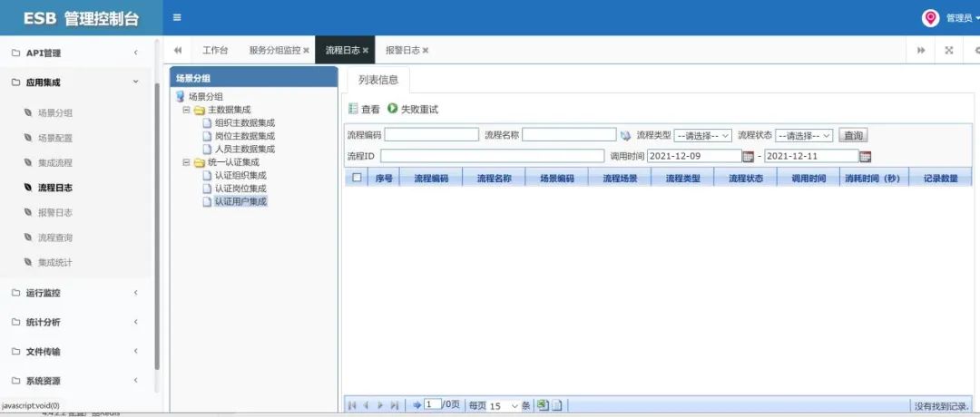This screenshot has width=980, height=417.
Task: Sort by 流程状态 column header
Action: (x=746, y=179)
